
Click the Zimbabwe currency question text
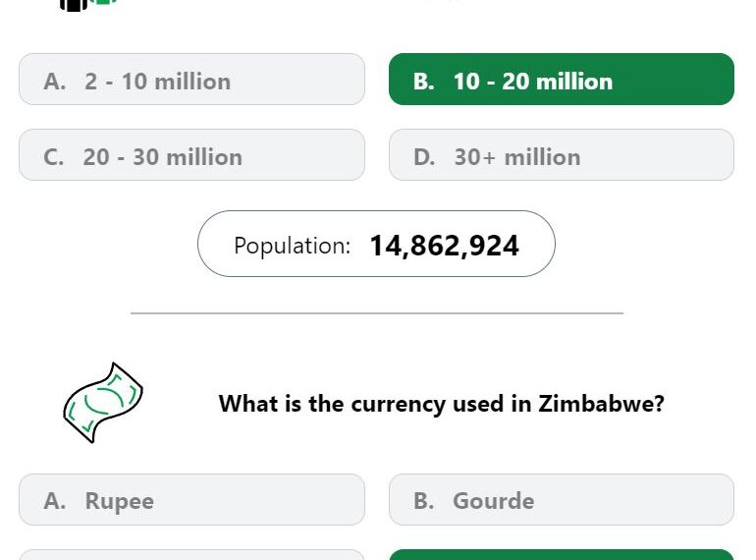441,403
